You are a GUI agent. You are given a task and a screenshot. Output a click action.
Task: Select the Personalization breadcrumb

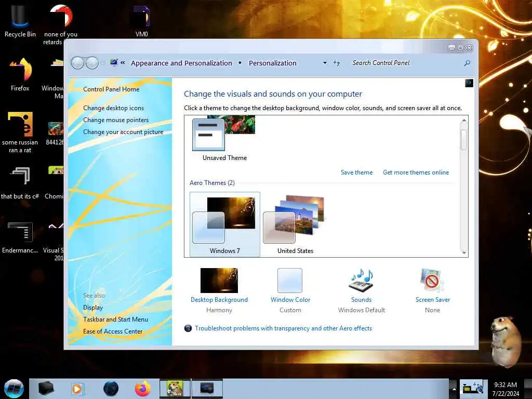[272, 63]
